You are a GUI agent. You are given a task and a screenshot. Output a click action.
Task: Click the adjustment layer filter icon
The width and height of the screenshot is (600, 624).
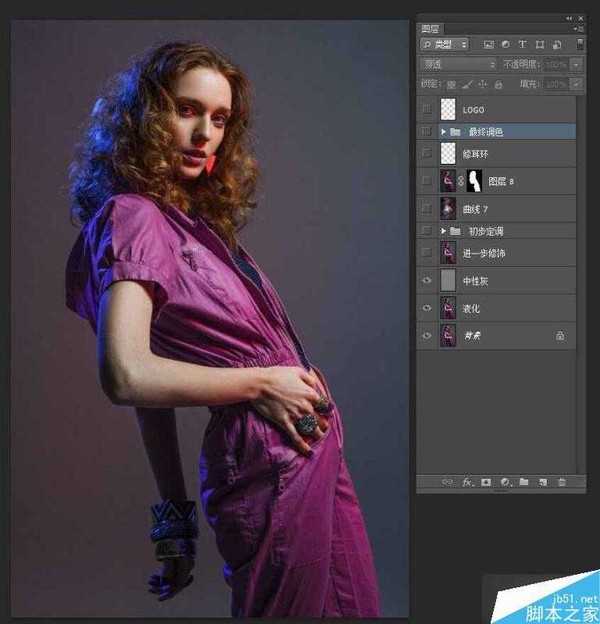pos(506,44)
